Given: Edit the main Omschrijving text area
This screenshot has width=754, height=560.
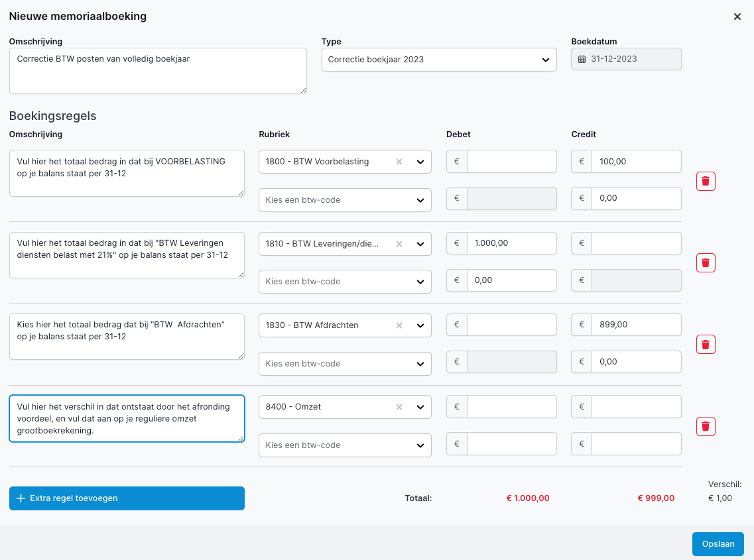Looking at the screenshot, I should coord(158,70).
